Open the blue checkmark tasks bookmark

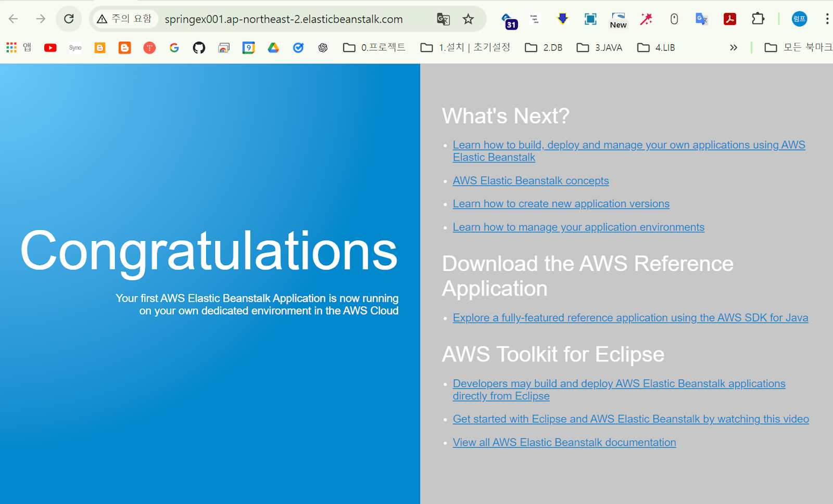click(x=298, y=48)
